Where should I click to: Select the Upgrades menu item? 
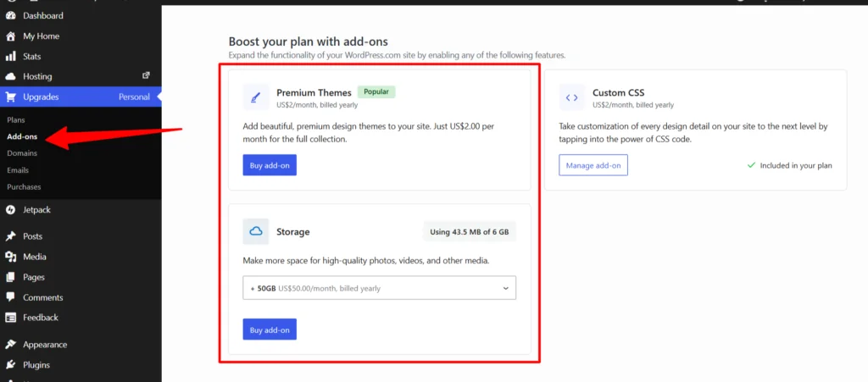click(x=81, y=97)
